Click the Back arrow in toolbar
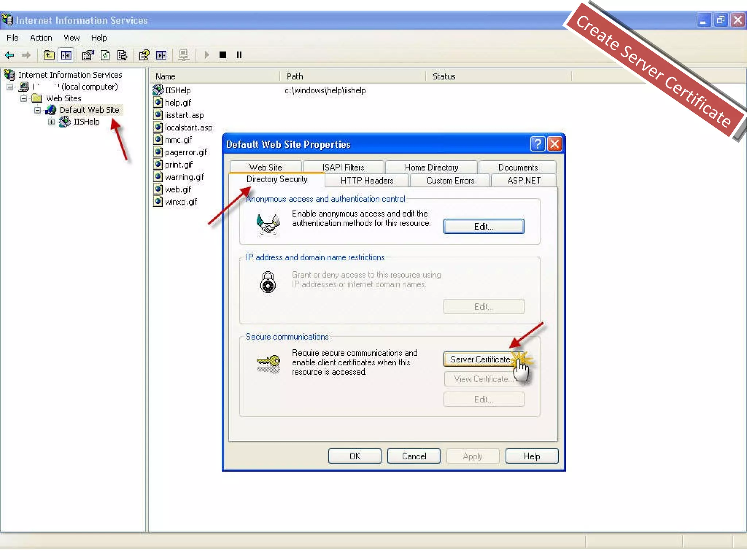 [x=10, y=55]
